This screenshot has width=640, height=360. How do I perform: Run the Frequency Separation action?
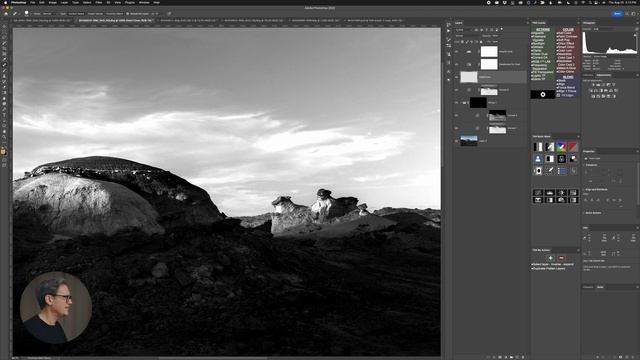tap(540, 67)
